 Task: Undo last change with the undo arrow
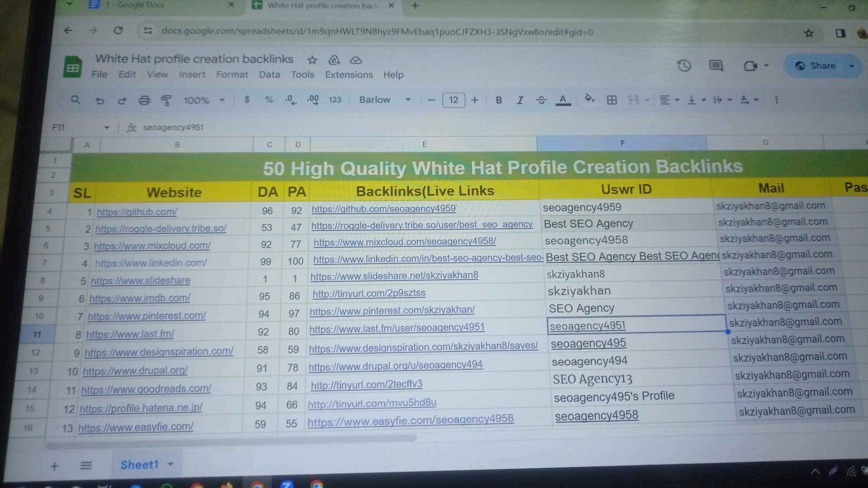[x=100, y=100]
